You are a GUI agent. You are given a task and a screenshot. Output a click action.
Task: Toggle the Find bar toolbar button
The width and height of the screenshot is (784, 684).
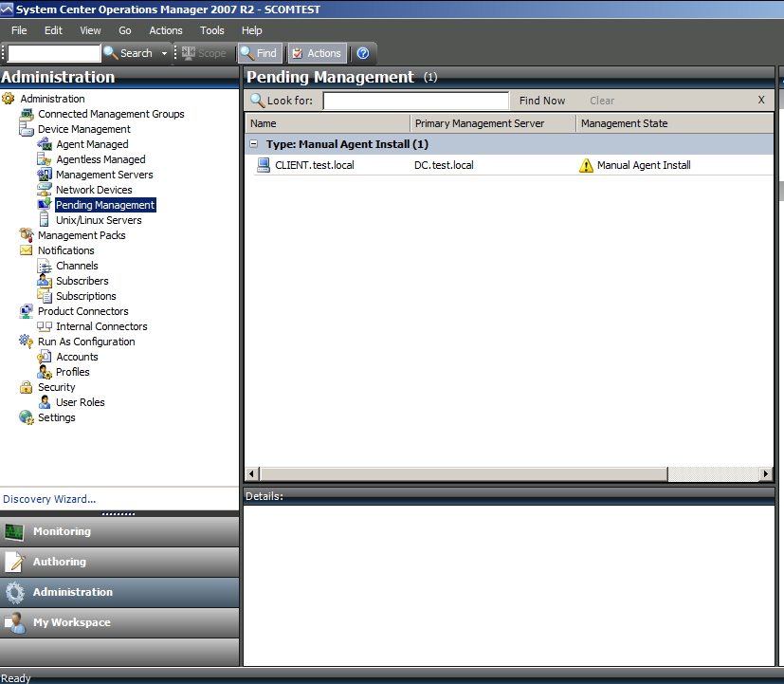coord(259,53)
